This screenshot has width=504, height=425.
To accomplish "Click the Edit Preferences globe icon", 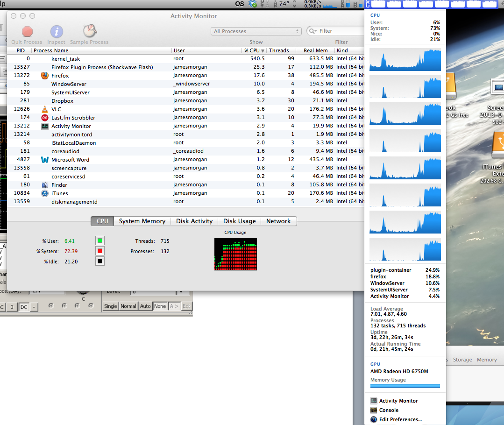I will (x=374, y=419).
